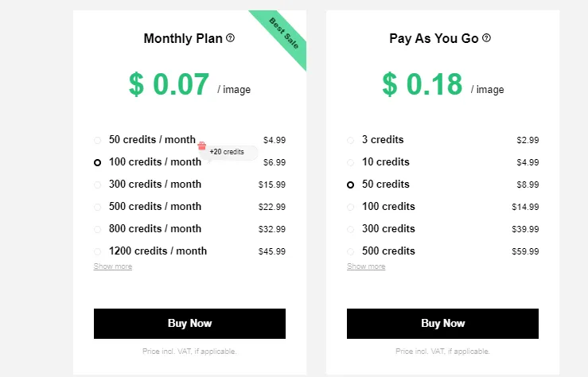Image resolution: width=588 pixels, height=377 pixels.
Task: Select 50 credits / month option
Action: point(97,140)
